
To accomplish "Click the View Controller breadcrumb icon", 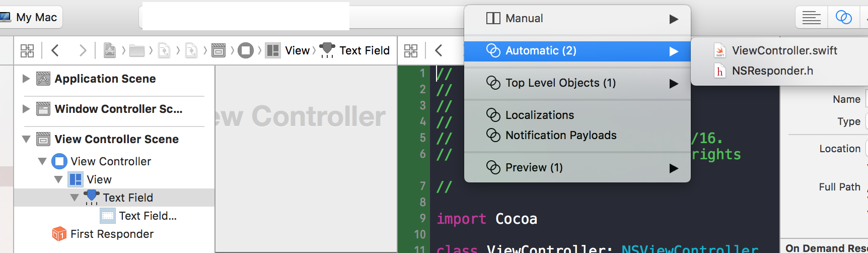I will coord(246,50).
